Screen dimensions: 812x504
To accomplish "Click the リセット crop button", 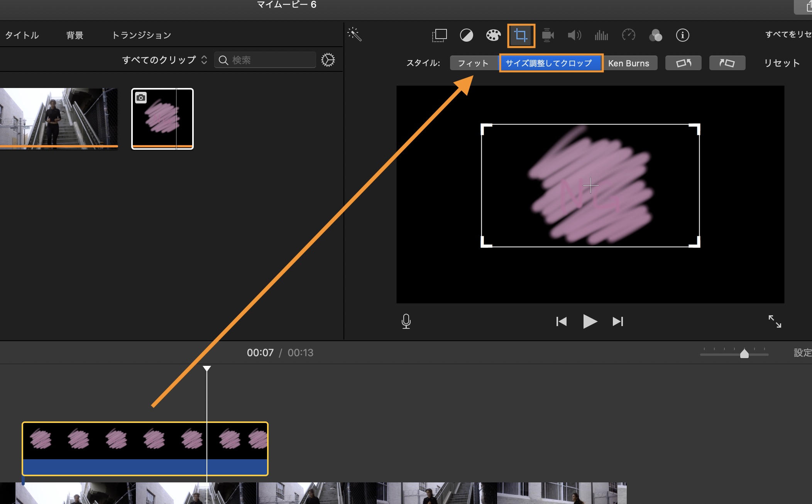I will [782, 63].
